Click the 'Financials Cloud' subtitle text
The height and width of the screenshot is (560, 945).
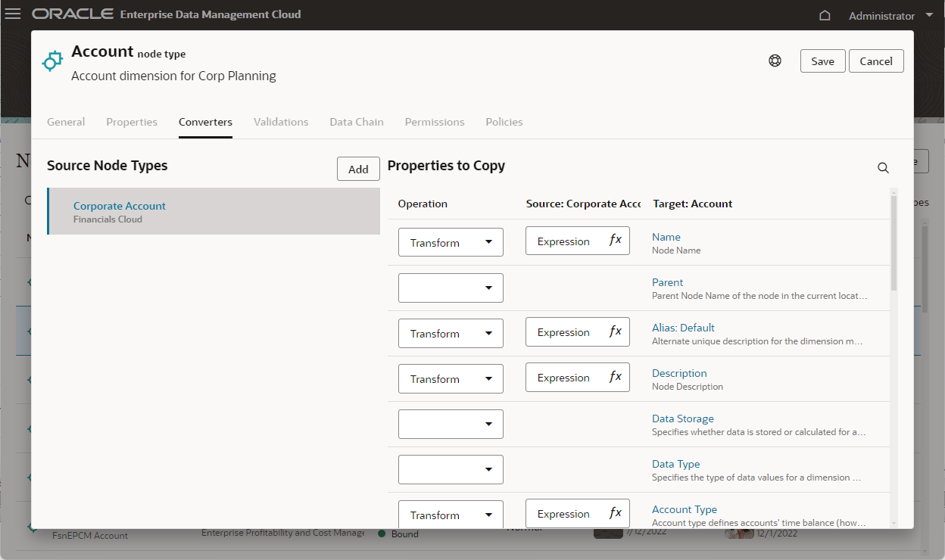coord(108,219)
